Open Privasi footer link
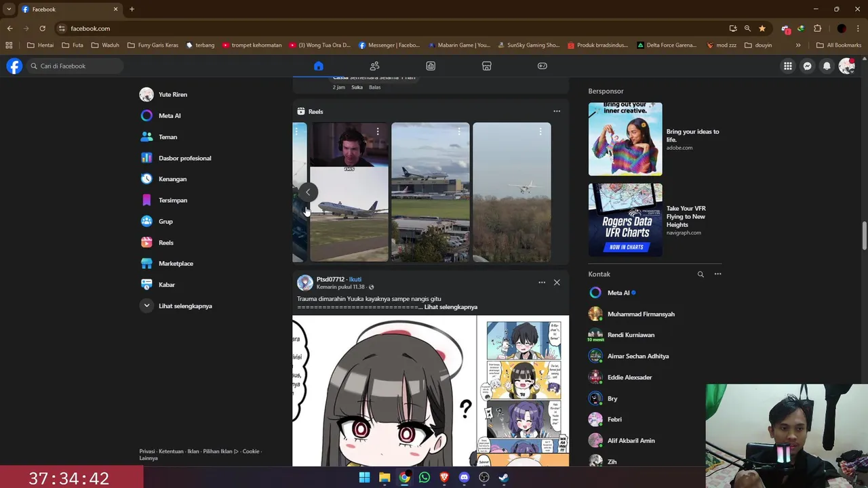 pos(147,451)
